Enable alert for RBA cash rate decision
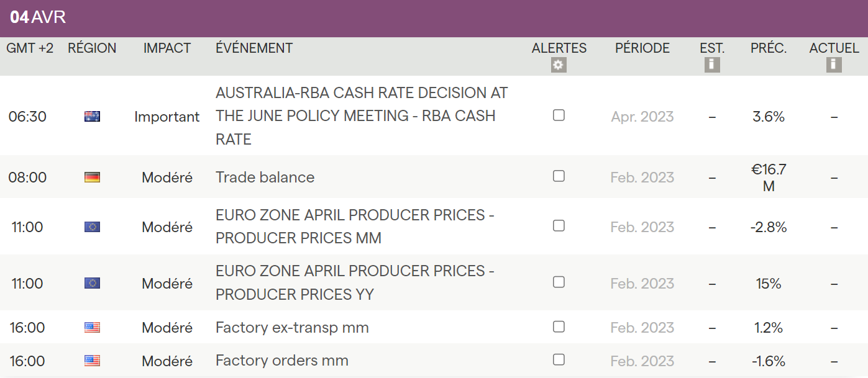 coord(559,115)
